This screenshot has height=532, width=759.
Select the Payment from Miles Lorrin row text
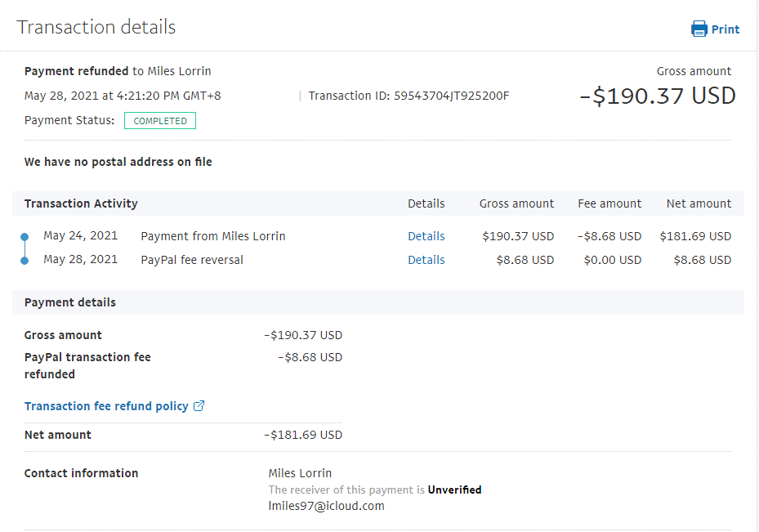pyautogui.click(x=213, y=236)
